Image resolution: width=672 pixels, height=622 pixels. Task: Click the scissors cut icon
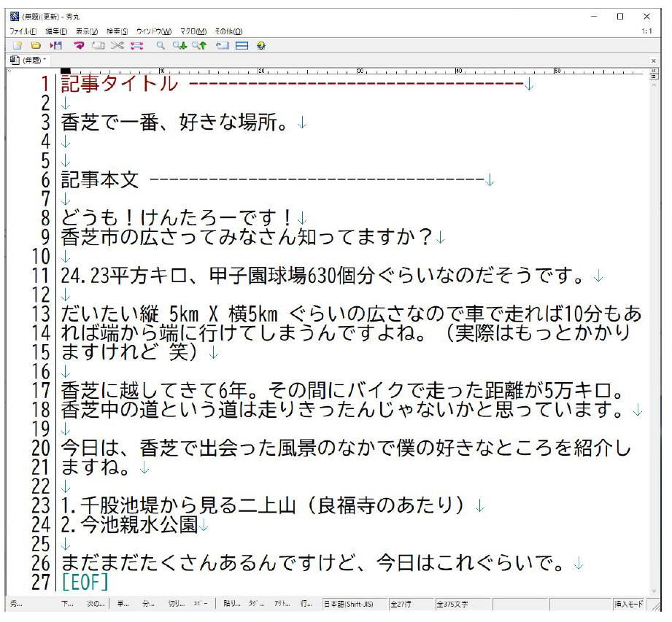coord(117,45)
